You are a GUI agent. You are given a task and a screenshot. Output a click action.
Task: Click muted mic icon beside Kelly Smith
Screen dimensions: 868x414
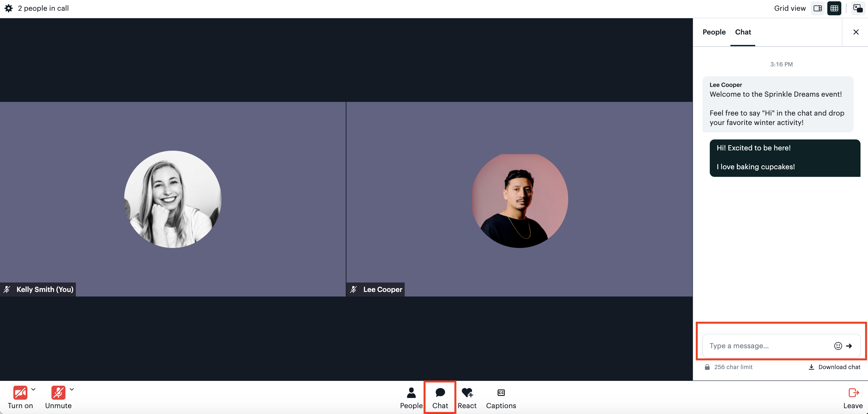pos(7,289)
